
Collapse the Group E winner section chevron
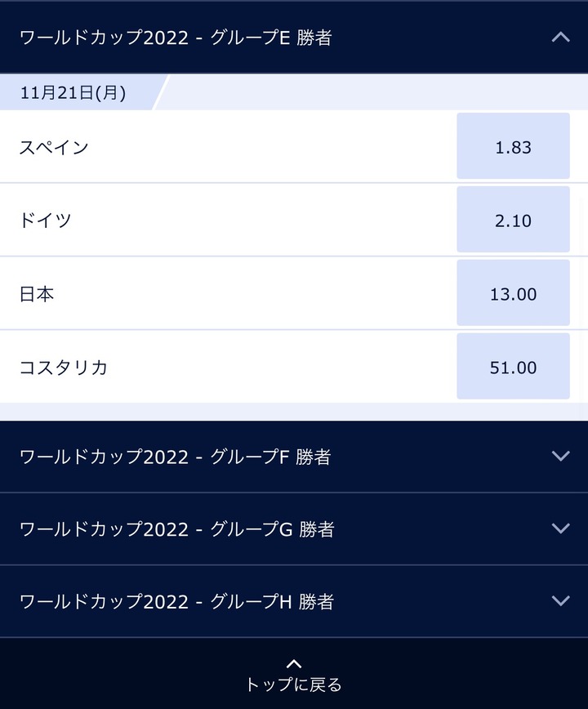(560, 37)
